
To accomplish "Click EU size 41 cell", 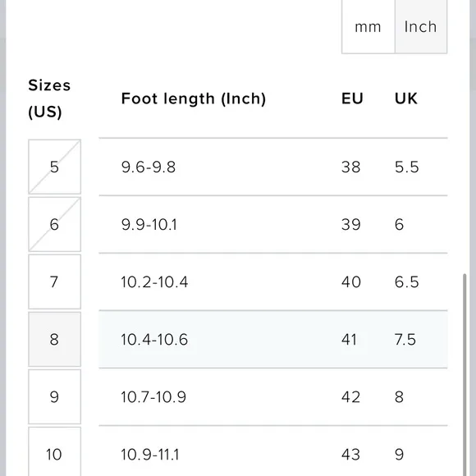I will [x=349, y=340].
